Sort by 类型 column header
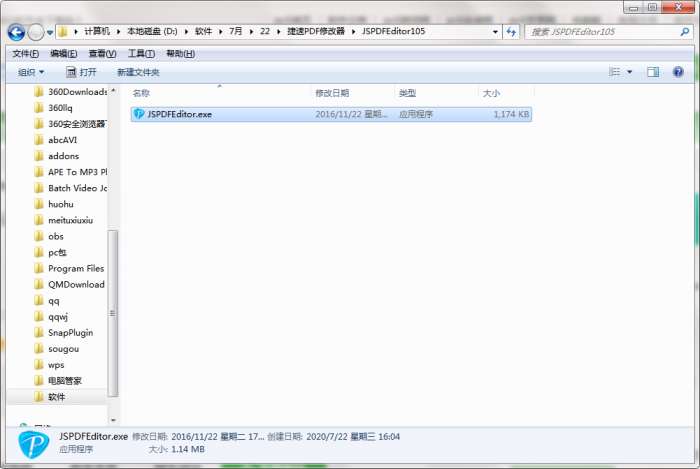 tap(407, 93)
